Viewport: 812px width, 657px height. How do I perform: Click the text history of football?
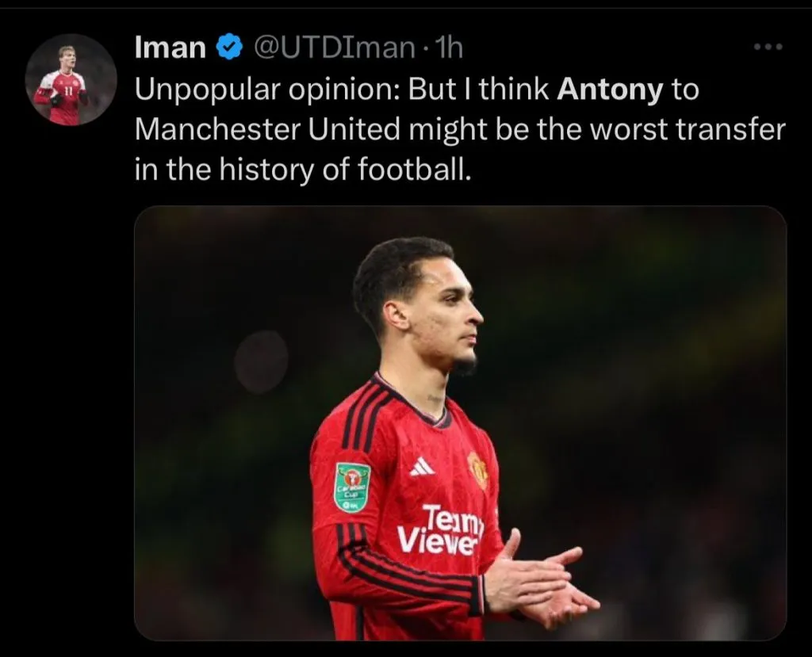point(346,170)
